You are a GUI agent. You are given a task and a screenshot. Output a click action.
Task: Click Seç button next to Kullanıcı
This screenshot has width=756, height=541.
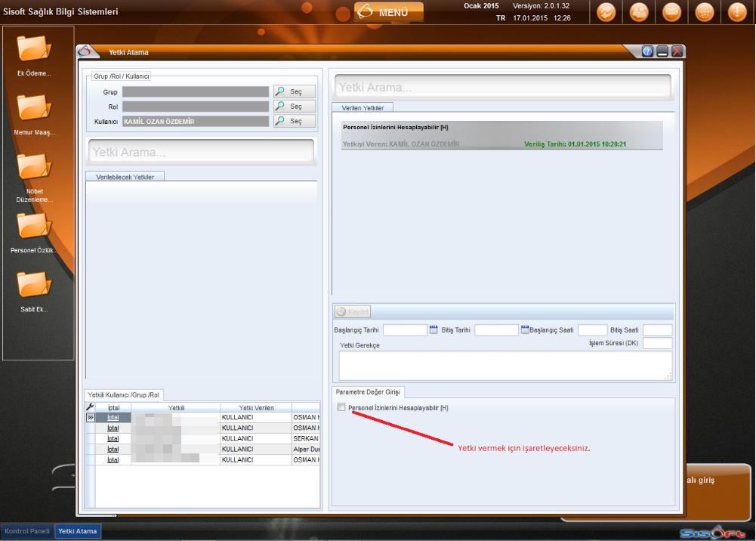coord(295,121)
